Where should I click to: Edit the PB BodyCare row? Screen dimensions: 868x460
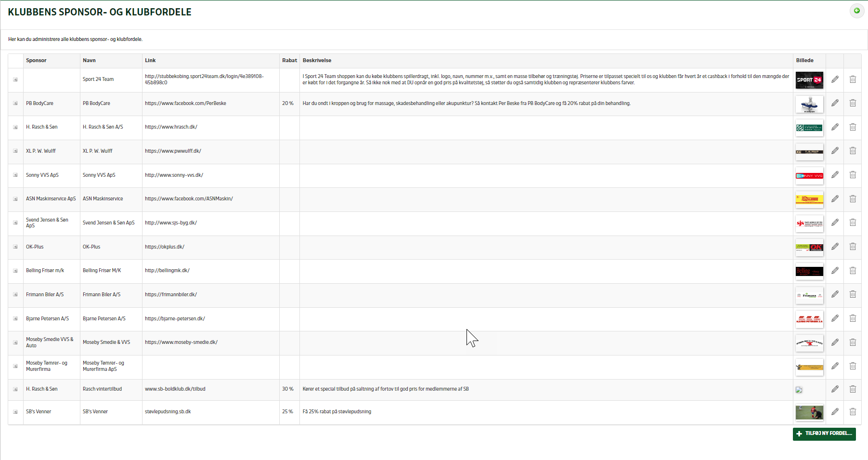[835, 103]
